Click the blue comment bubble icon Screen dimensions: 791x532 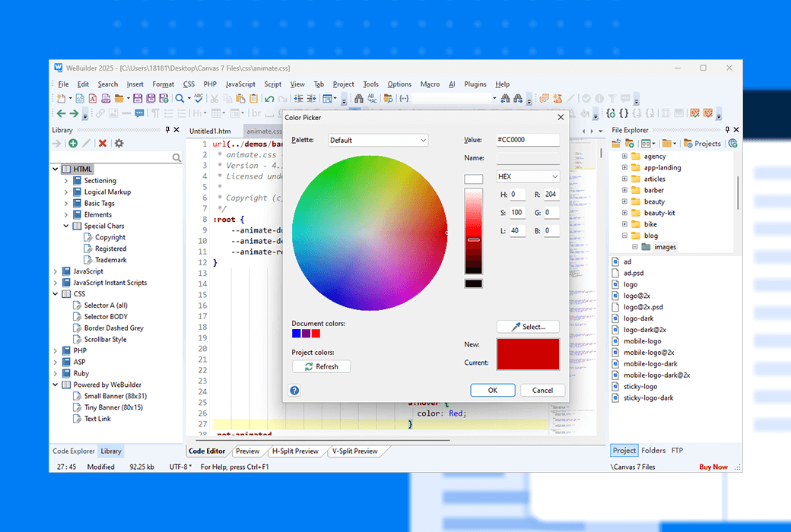tap(140, 113)
